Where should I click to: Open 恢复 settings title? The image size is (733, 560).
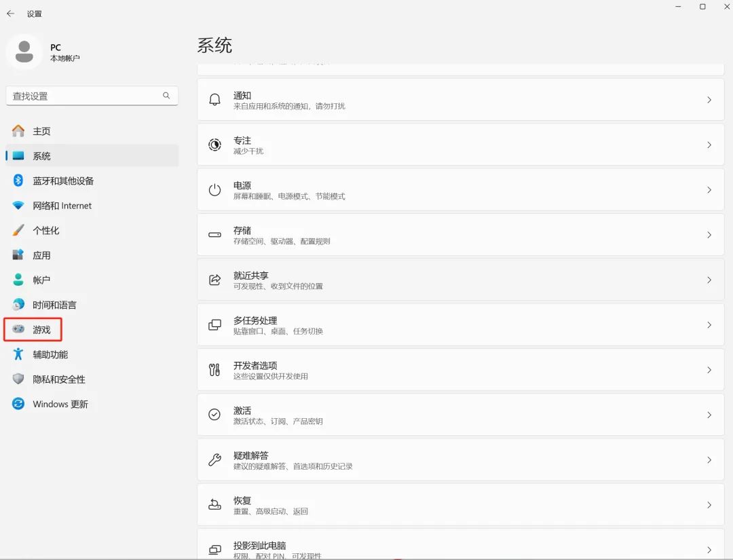pos(242,500)
